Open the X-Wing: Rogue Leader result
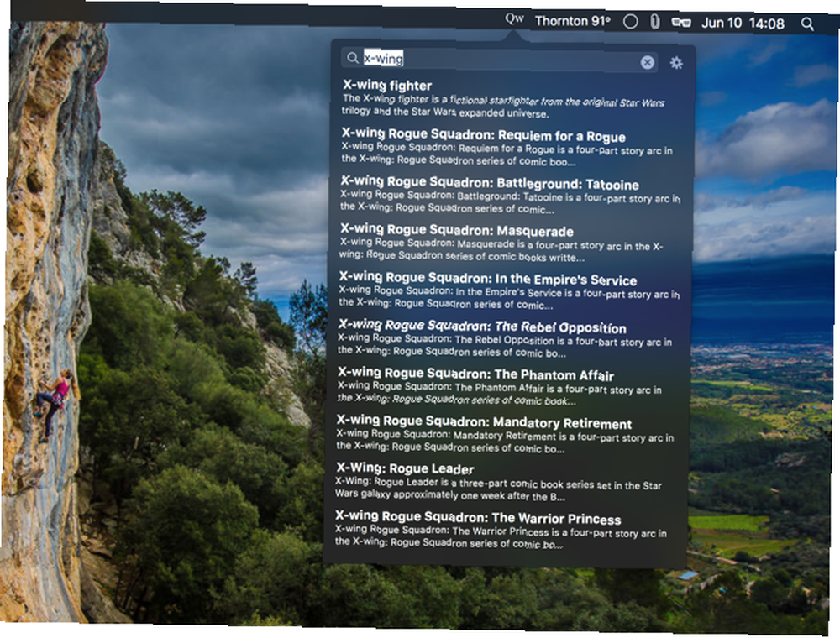Viewport: 840px width, 638px height. [x=499, y=482]
